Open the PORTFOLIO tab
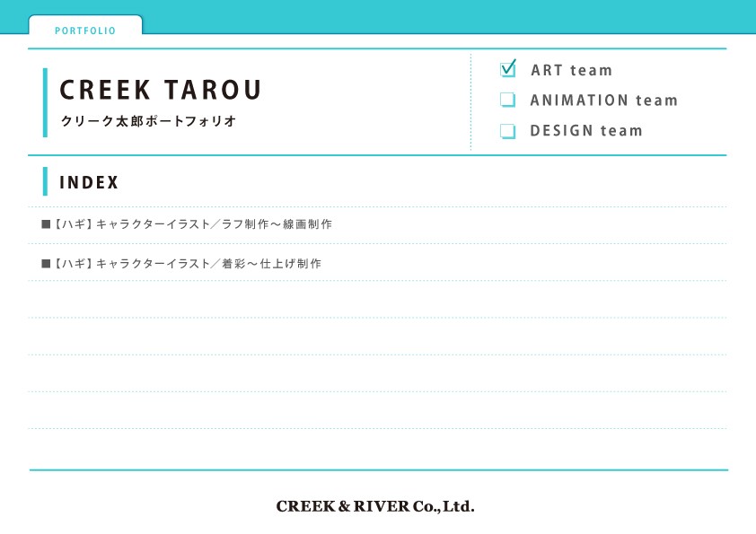756x534 pixels. click(85, 30)
